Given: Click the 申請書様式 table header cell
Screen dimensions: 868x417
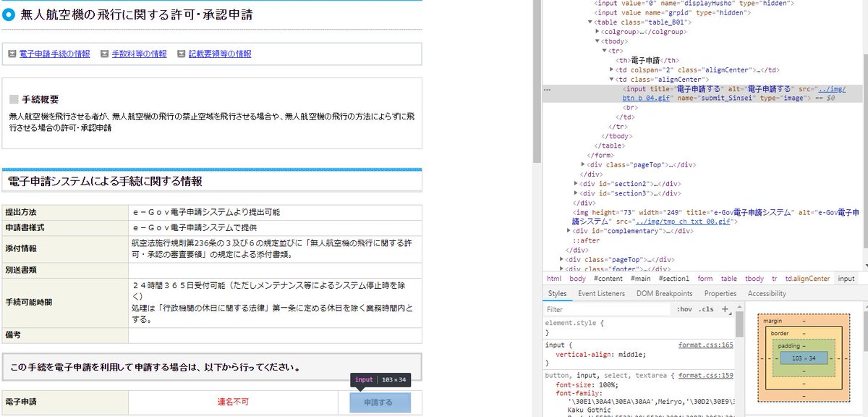Looking at the screenshot, I should click(x=65, y=227).
